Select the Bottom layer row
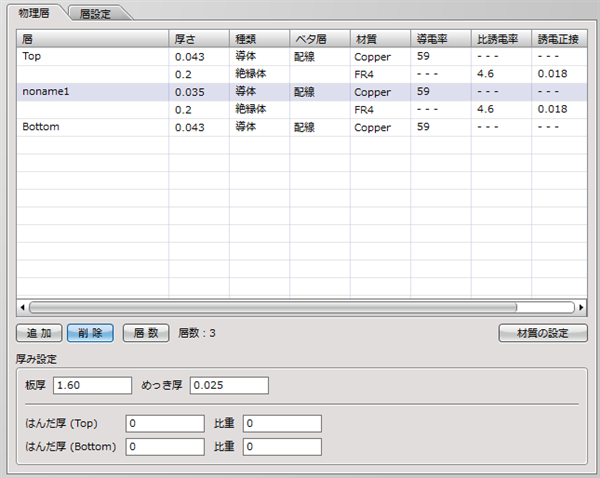The image size is (600, 478). coord(90,127)
